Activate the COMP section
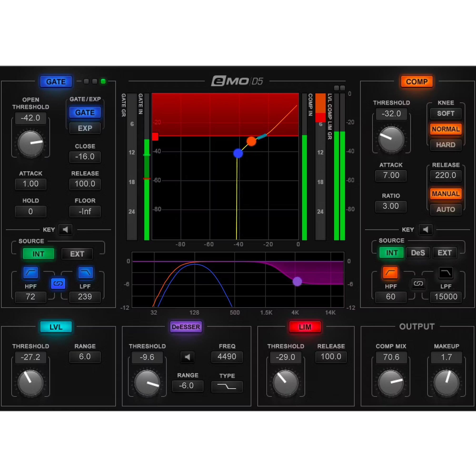 coord(417,82)
